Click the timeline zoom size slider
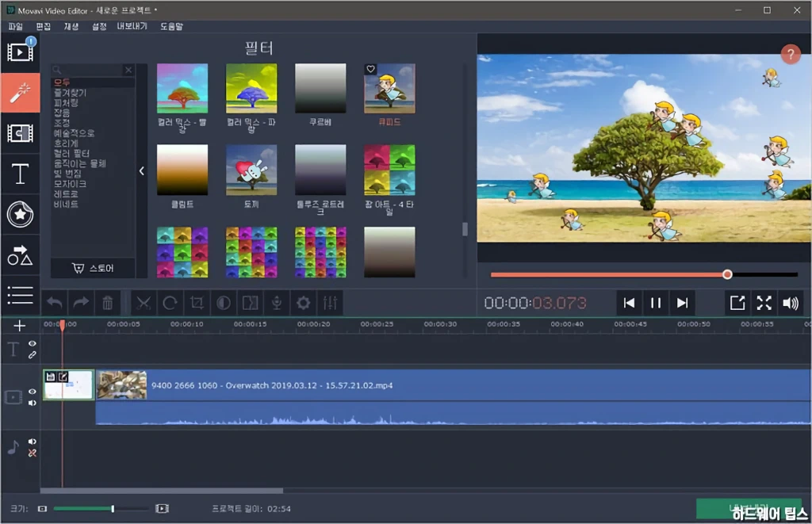 (101, 509)
